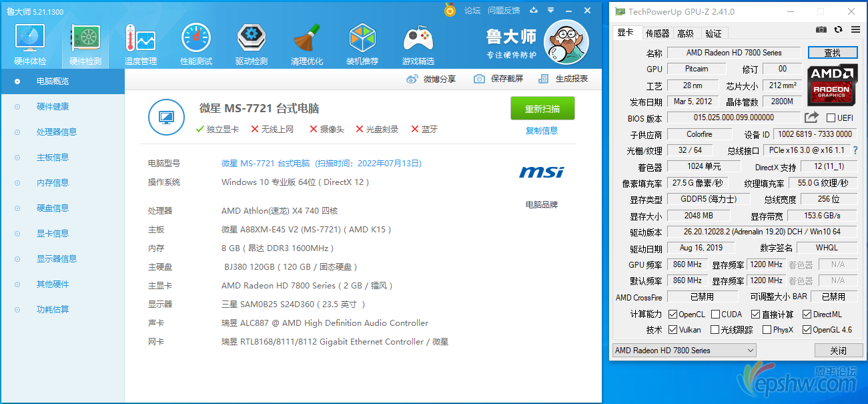The width and height of the screenshot is (868, 404).
Task: Click the driver version field 26.20.12028.2
Action: 761,232
